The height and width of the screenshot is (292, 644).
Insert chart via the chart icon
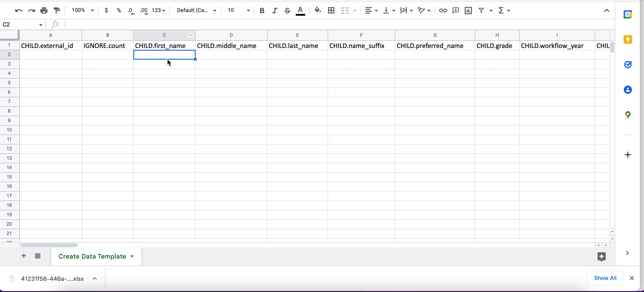point(468,11)
